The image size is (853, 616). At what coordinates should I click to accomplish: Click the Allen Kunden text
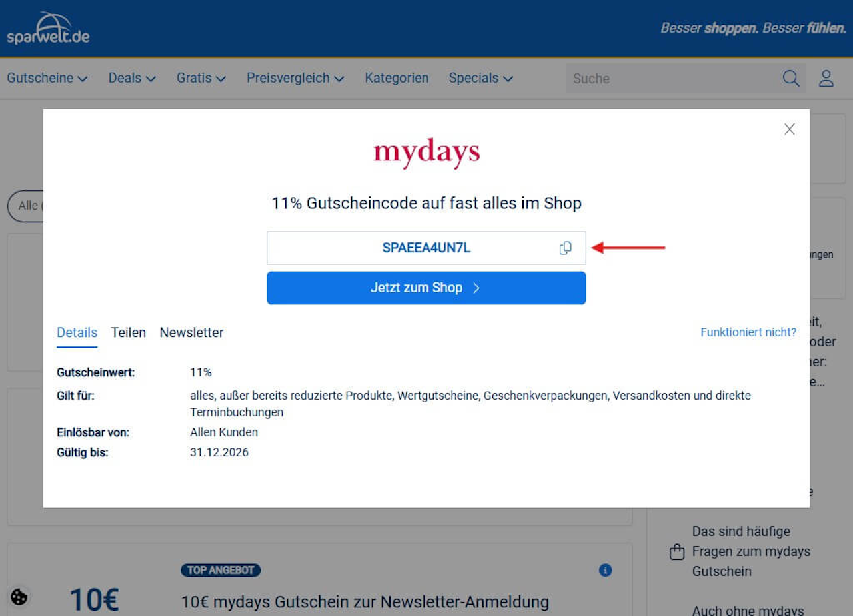coord(224,432)
